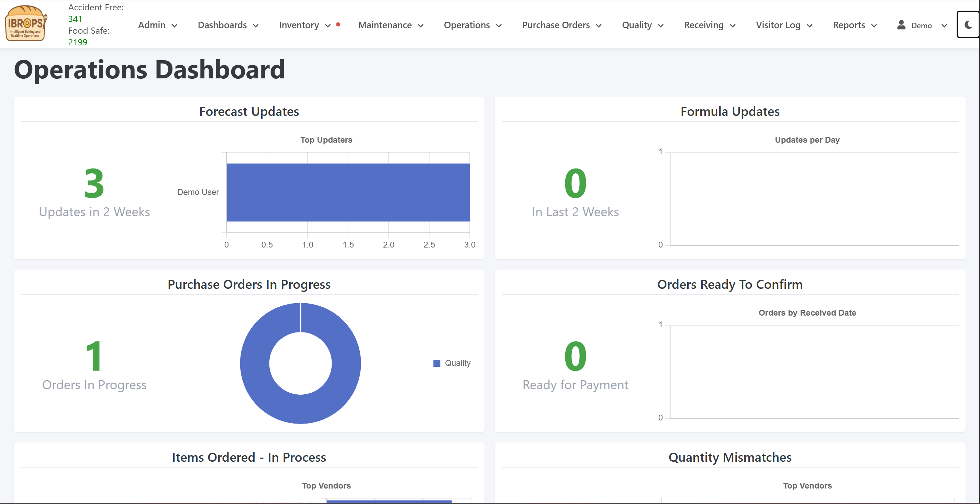
Task: Open the Admin menu
Action: tap(157, 25)
